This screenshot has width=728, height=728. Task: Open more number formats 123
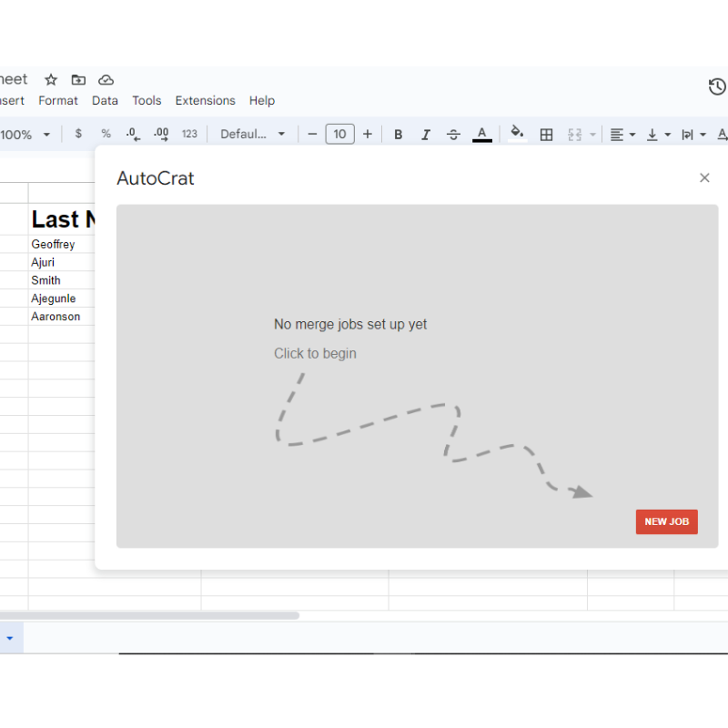click(189, 134)
